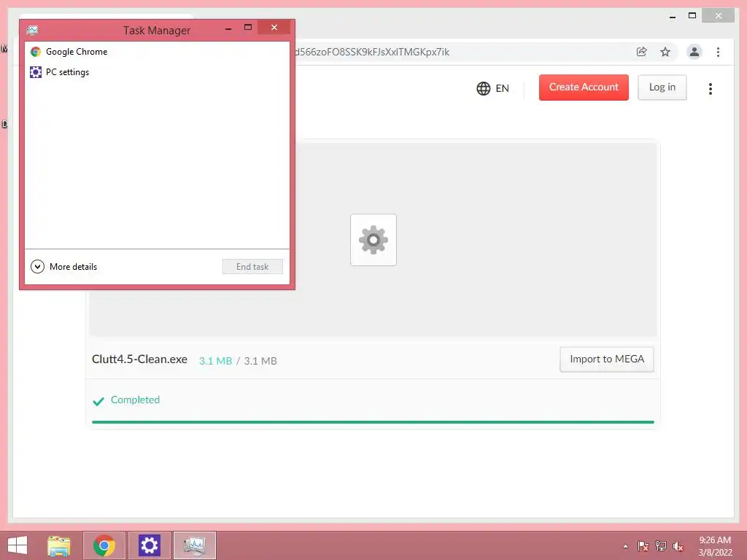Maximize the Chrome browser window
Screen dimensions: 747x560
(x=692, y=16)
